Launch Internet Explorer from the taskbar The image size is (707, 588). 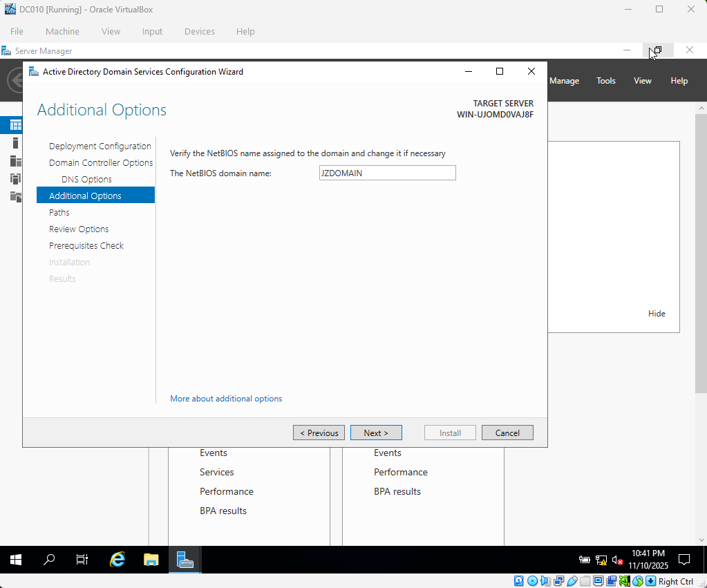coord(117,560)
